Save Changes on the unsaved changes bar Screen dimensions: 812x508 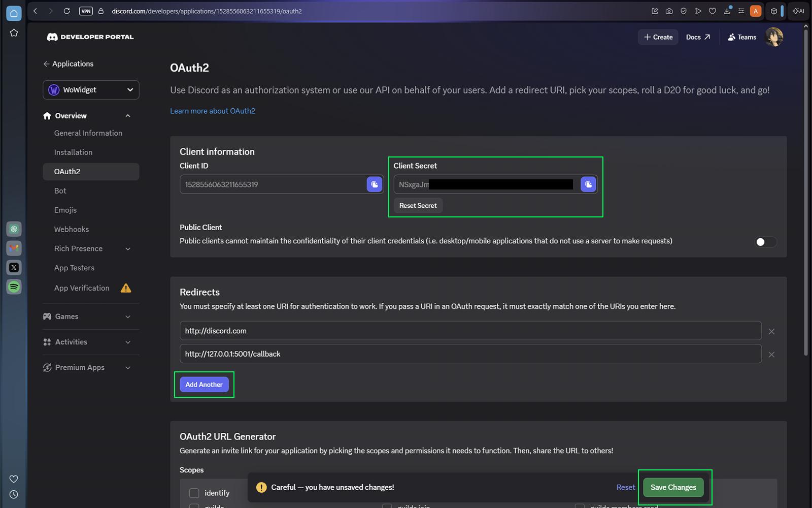click(673, 487)
